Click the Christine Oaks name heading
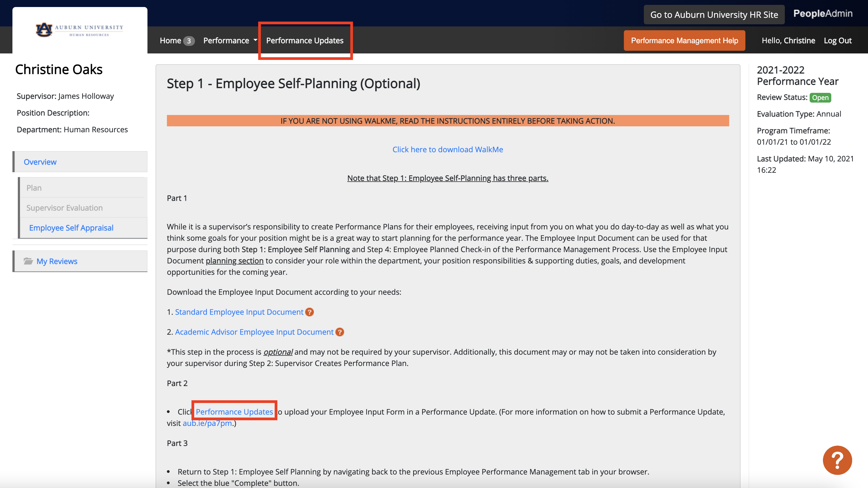The height and width of the screenshot is (488, 868). pyautogui.click(x=59, y=69)
